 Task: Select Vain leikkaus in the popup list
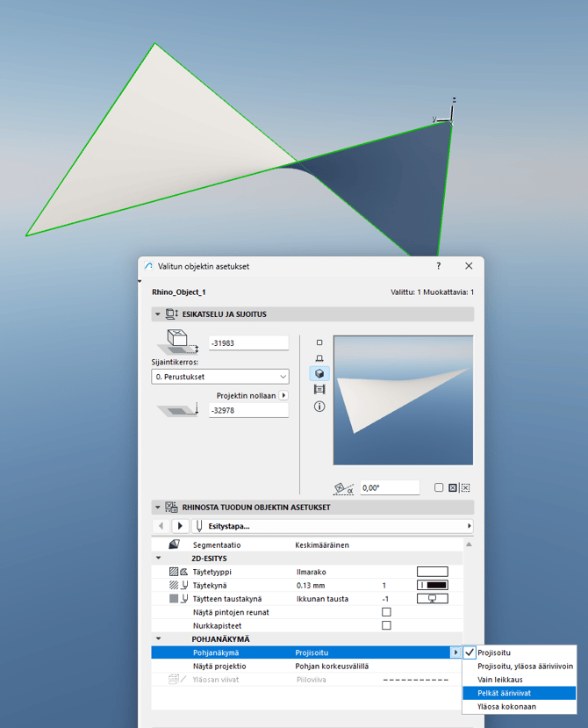click(x=500, y=680)
